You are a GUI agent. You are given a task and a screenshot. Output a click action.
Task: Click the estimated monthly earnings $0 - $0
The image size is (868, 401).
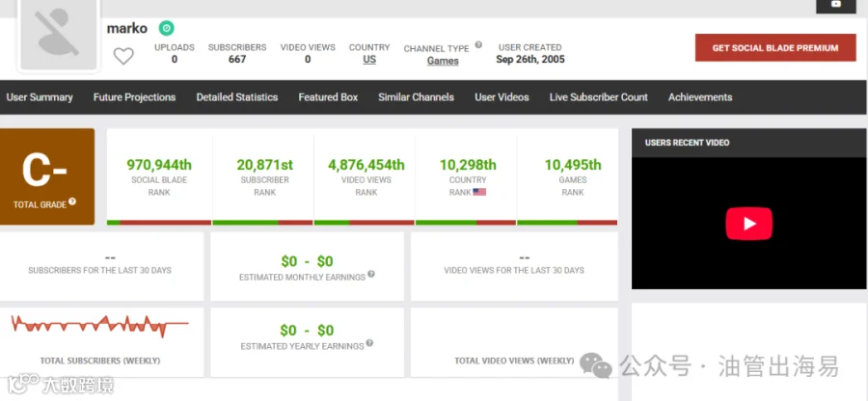click(x=307, y=261)
